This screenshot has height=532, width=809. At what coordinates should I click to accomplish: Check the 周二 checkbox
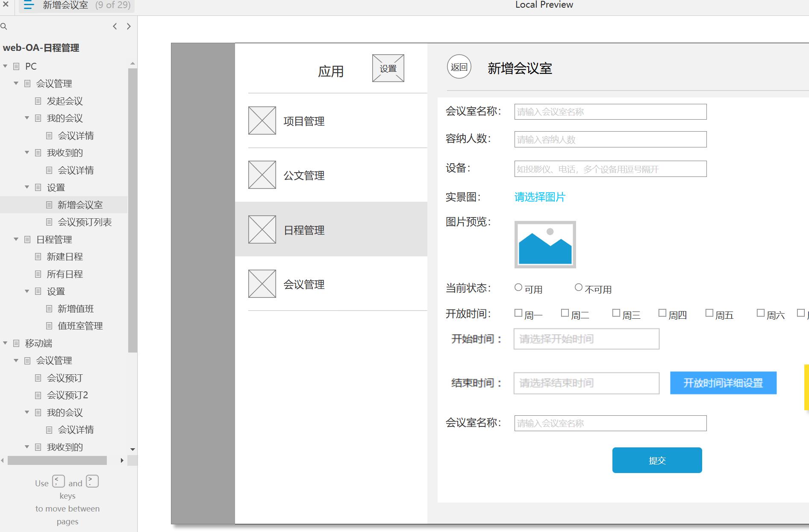(565, 313)
